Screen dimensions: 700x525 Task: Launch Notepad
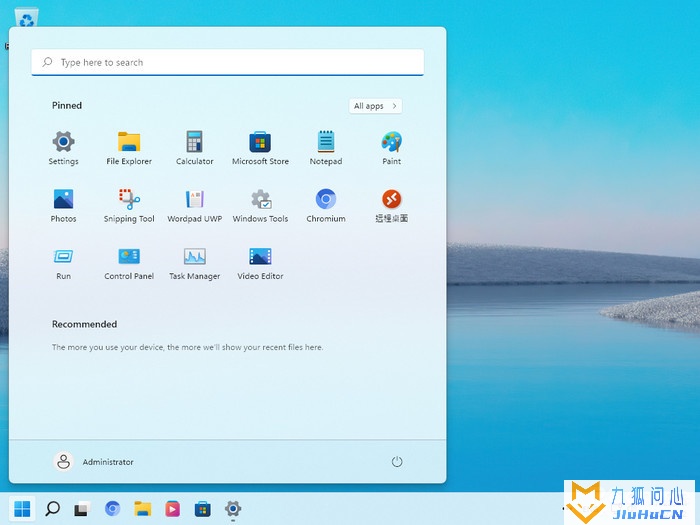(326, 149)
